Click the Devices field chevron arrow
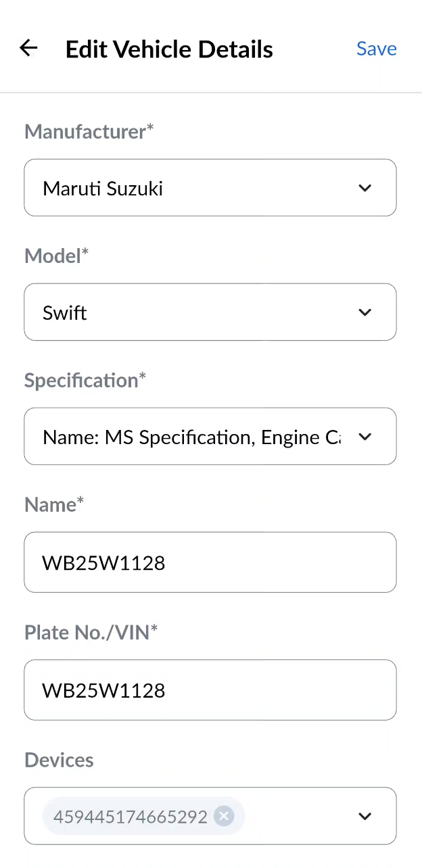Viewport: 422px width, 868px height. click(x=365, y=816)
